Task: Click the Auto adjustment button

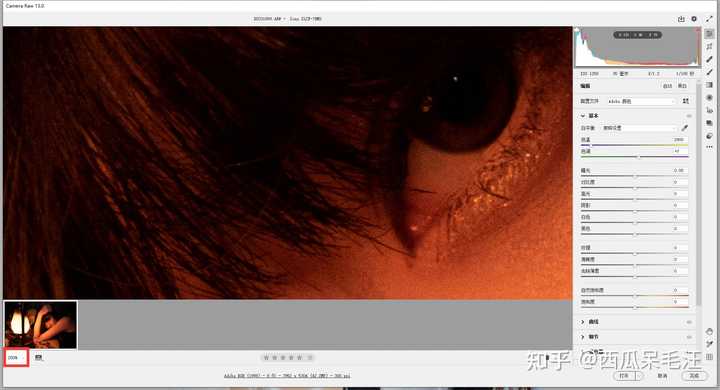Action: click(x=667, y=86)
